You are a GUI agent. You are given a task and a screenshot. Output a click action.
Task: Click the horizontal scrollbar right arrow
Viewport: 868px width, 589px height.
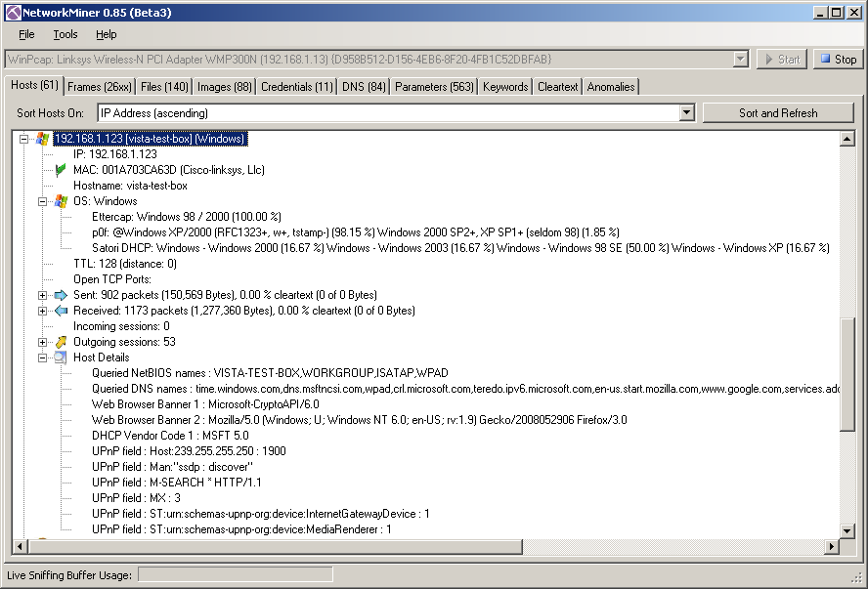tap(831, 546)
